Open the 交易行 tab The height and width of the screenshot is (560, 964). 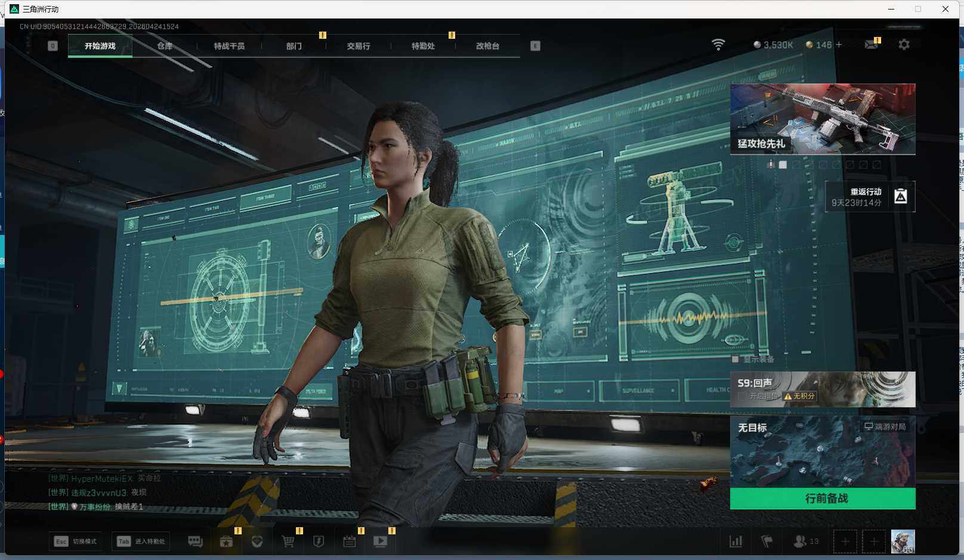[359, 46]
